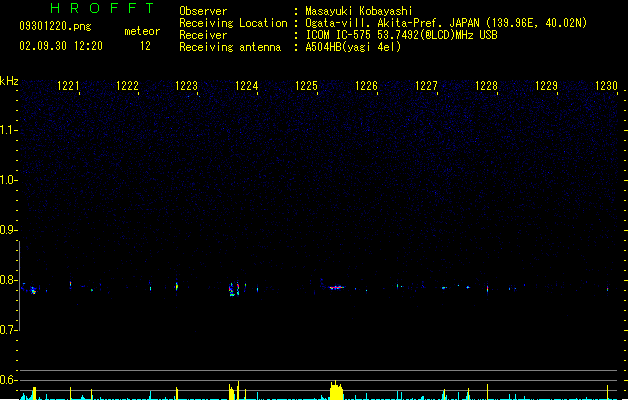Click the 1227 time axis label

pos(426,86)
